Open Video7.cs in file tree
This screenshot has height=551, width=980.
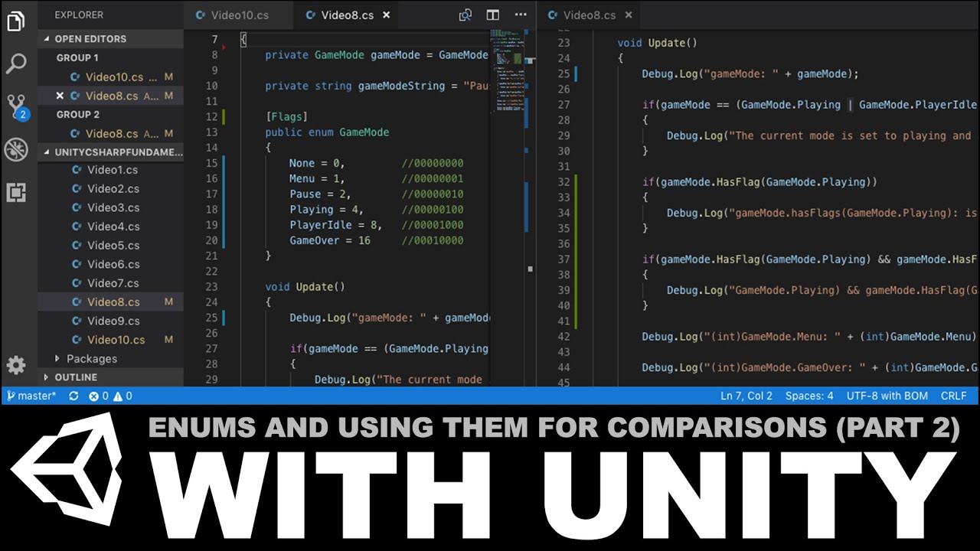coord(113,283)
